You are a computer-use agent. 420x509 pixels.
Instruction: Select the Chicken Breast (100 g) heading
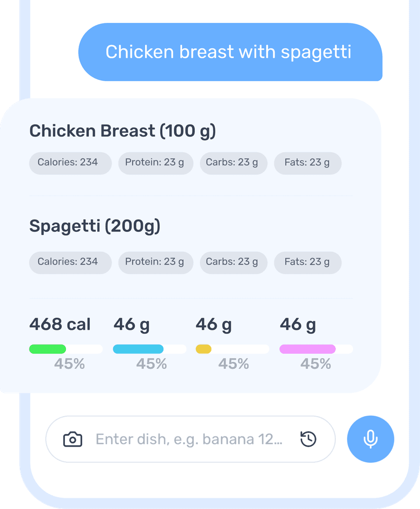point(123,131)
